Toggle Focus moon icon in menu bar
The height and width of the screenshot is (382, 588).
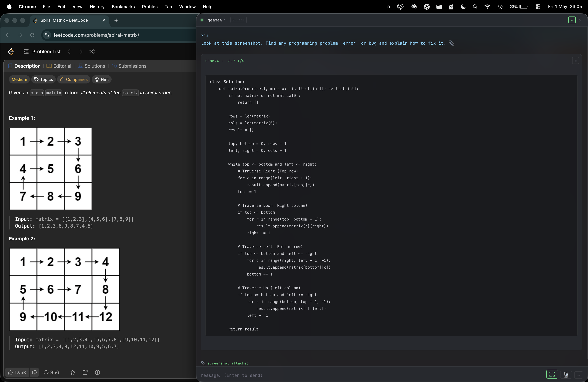coord(463,7)
